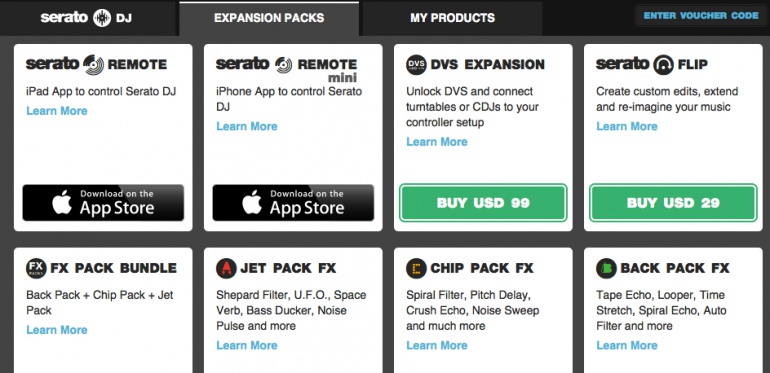Image resolution: width=770 pixels, height=373 pixels.
Task: Click the Back Pack FX icon
Action: tap(606, 268)
